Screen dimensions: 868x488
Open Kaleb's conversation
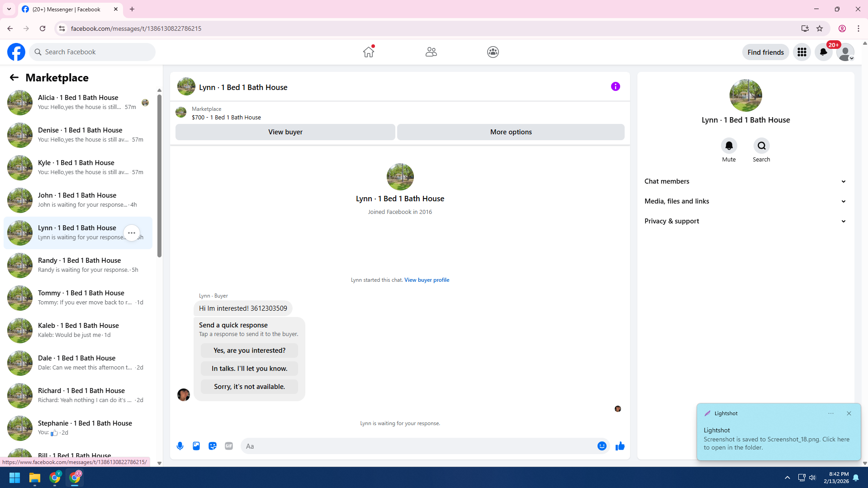point(78,331)
